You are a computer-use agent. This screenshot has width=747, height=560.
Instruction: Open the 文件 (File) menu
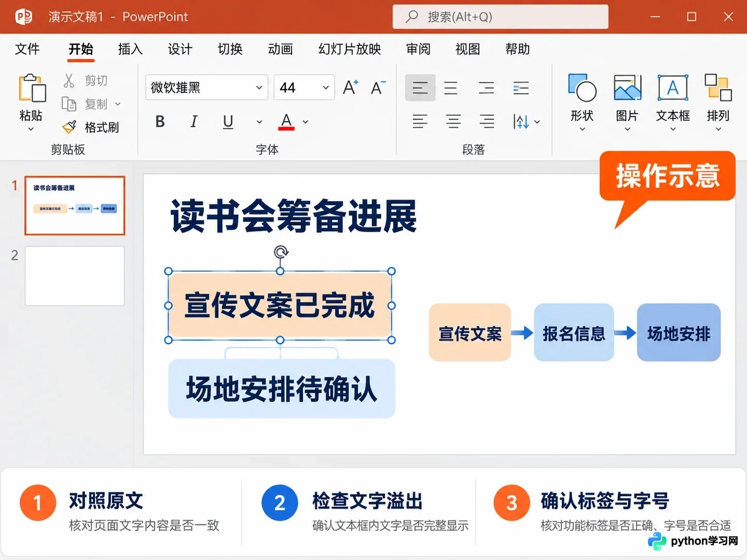pyautogui.click(x=27, y=49)
